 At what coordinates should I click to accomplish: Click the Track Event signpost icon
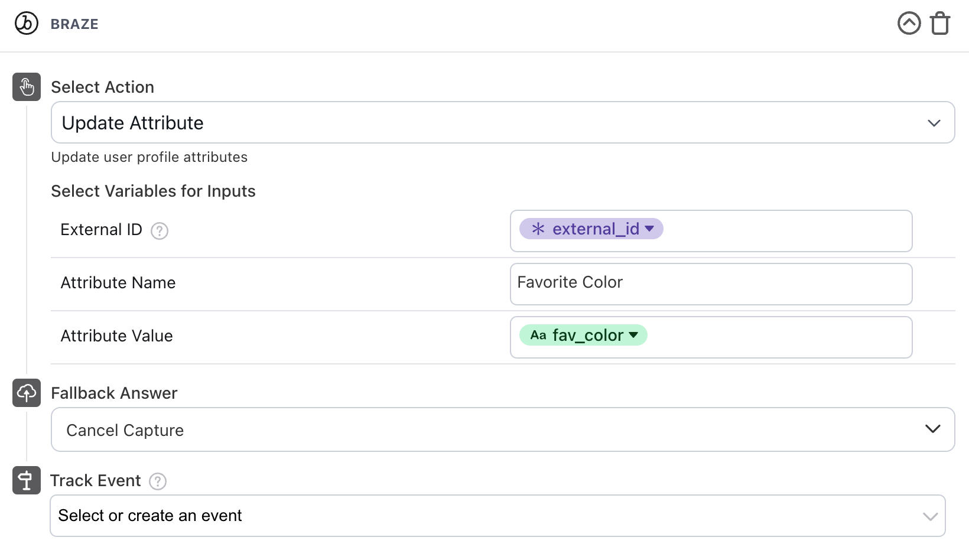click(27, 480)
